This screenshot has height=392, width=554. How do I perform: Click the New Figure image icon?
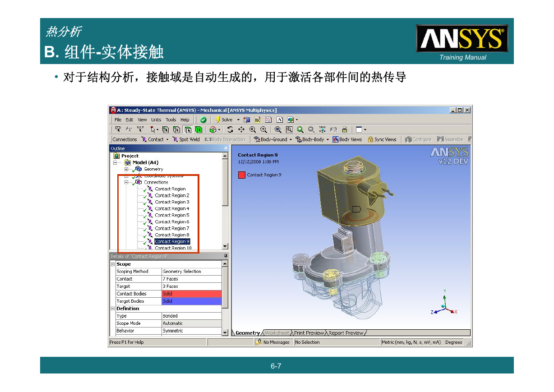coord(291,120)
